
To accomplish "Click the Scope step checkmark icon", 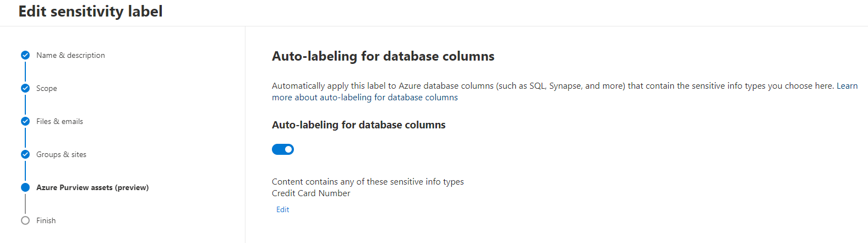I will click(25, 88).
